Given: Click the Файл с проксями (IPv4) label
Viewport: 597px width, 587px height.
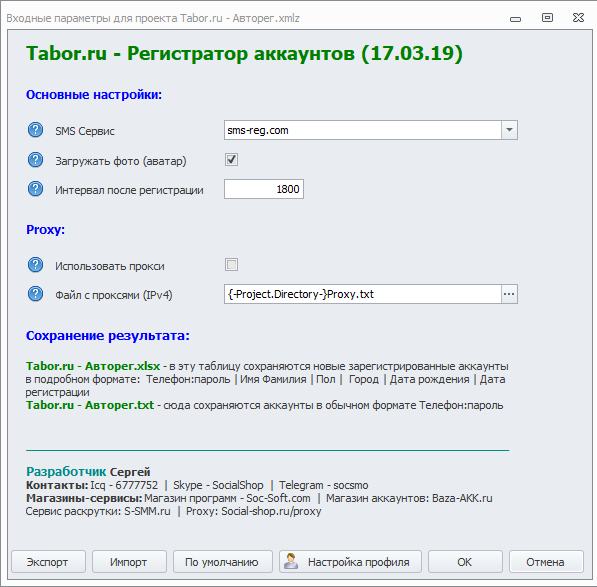Looking at the screenshot, I should (113, 295).
